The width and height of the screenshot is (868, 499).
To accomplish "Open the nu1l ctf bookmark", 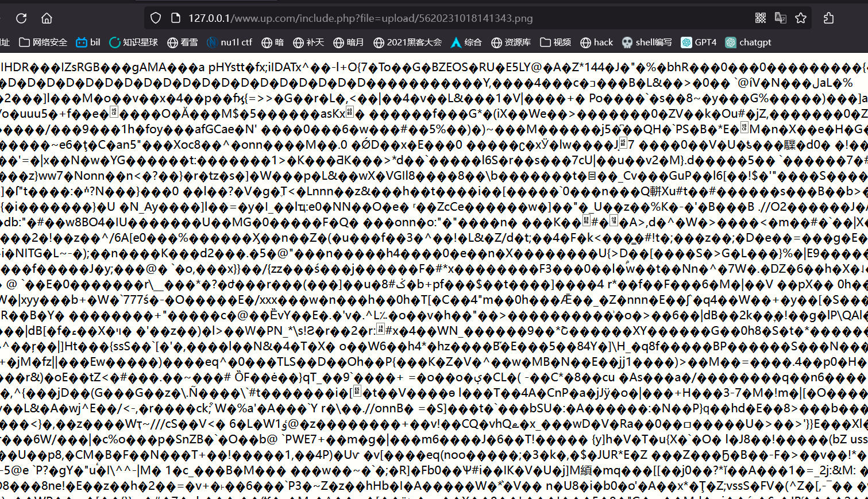I will click(230, 42).
